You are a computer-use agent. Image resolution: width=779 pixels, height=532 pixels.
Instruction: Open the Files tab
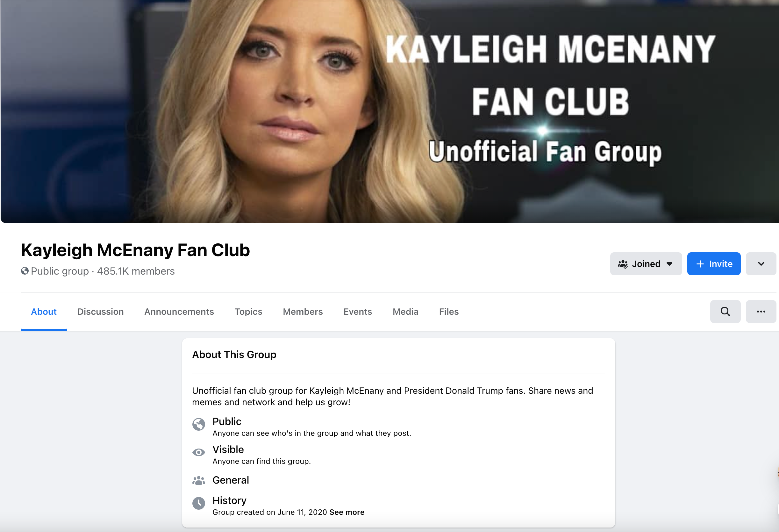click(x=449, y=312)
